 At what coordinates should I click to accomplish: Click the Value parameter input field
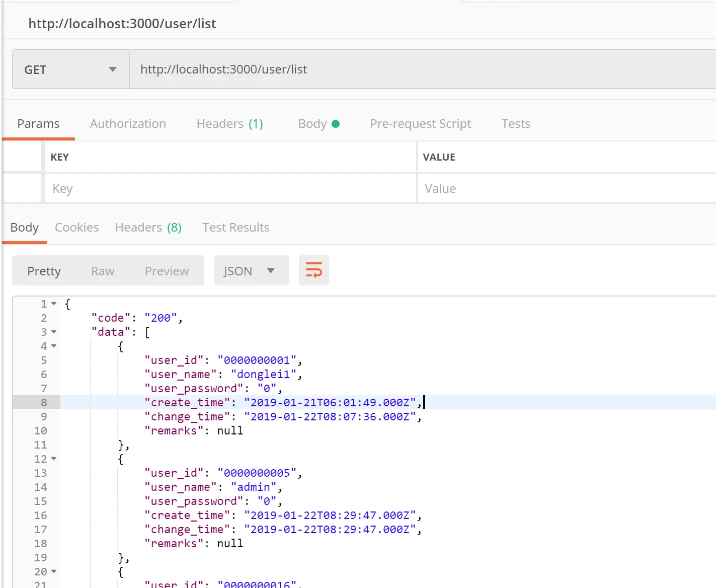(x=567, y=188)
